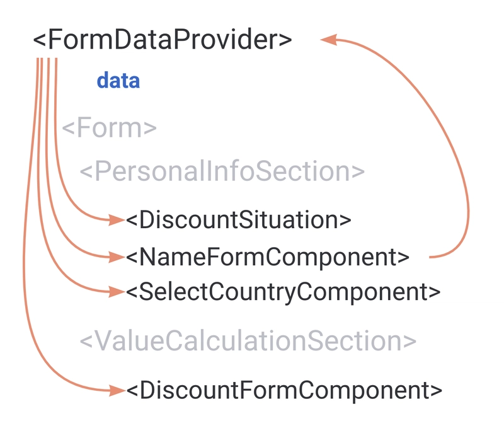This screenshot has height=433, width=504.
Task: Click the arrowhead pointing at SelectCountryComponent
Action: (117, 291)
